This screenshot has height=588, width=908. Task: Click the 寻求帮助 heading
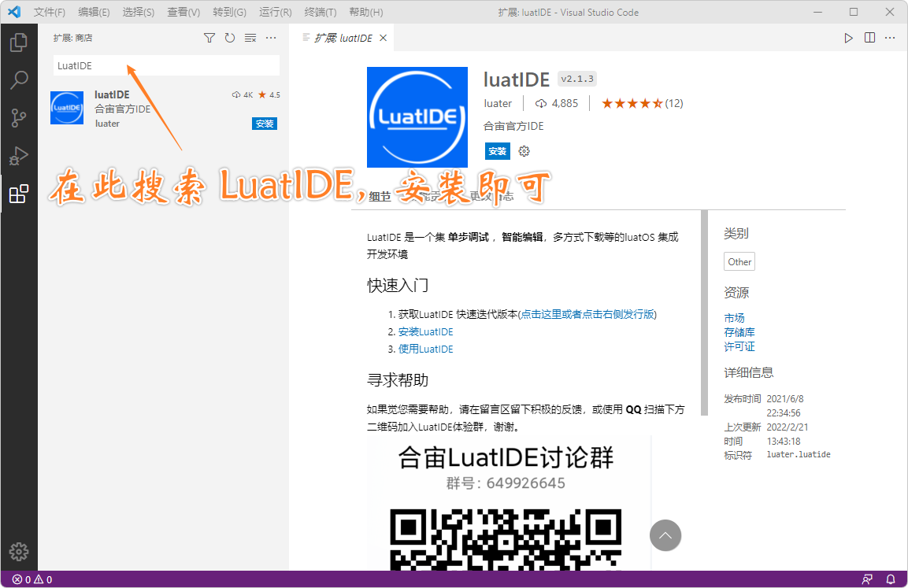(x=398, y=380)
